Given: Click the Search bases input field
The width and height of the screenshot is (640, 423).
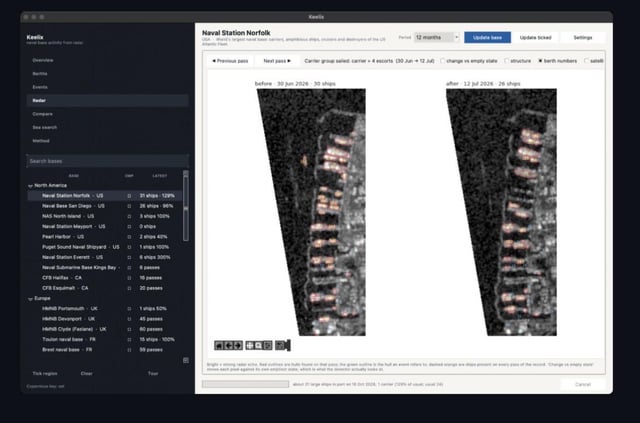Looking at the screenshot, I should click(108, 161).
